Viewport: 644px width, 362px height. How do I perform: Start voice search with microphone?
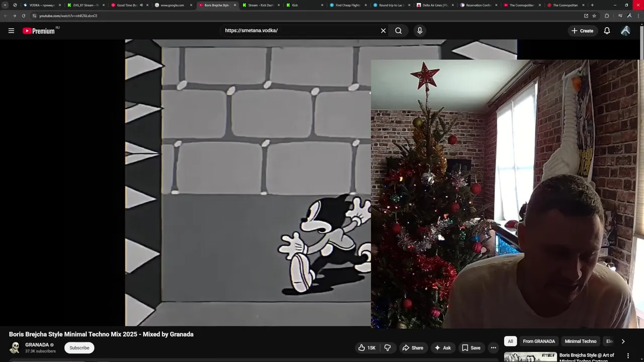click(x=420, y=31)
